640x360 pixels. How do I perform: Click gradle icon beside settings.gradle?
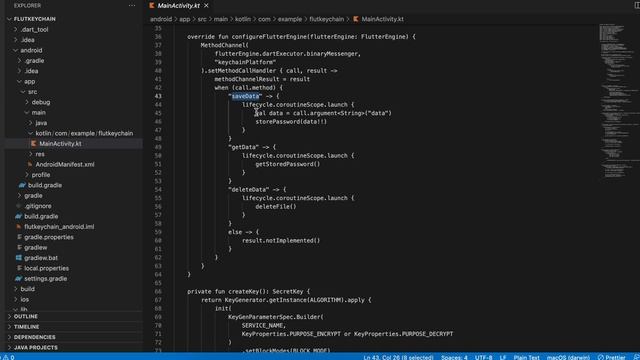coord(18,279)
